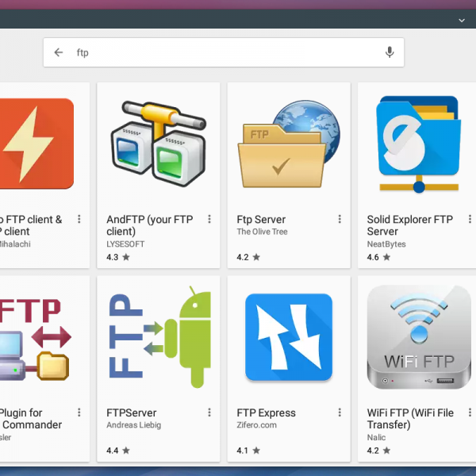Image resolution: width=476 pixels, height=476 pixels.
Task: Click the Zifero.com developer name
Action: click(256, 425)
